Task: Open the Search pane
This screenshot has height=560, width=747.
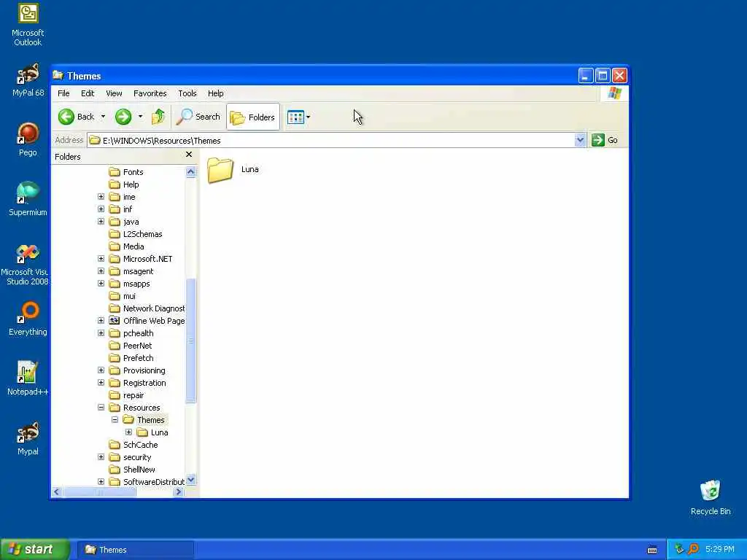Action: click(x=198, y=117)
